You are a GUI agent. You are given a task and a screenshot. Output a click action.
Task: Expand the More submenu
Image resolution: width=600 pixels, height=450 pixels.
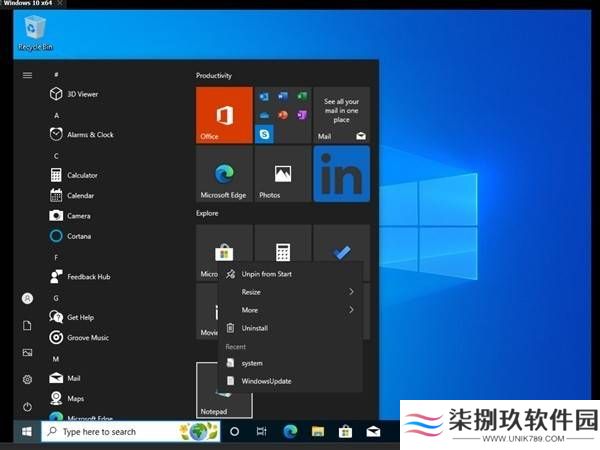[x=291, y=310]
